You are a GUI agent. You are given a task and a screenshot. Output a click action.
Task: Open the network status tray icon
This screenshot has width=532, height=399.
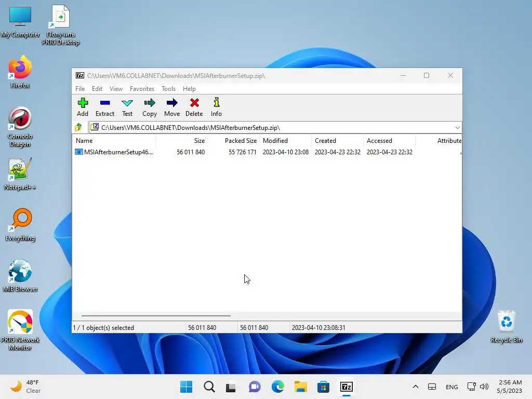coord(471,387)
